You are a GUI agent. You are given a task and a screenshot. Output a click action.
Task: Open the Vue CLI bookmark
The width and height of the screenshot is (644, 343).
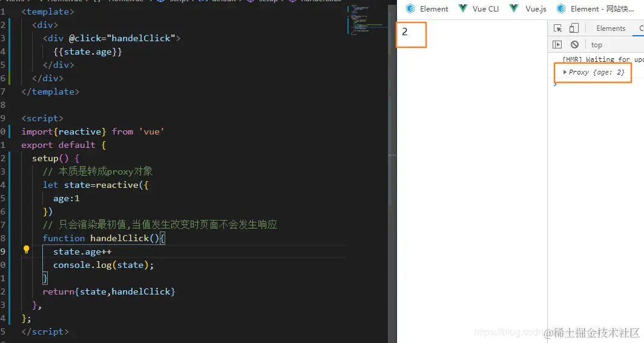(x=479, y=8)
